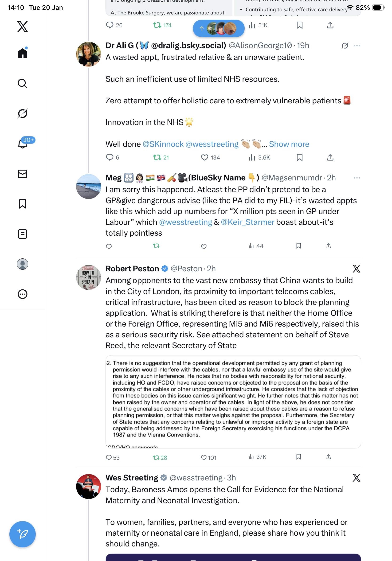Open the Notifications bell
392x561 pixels.
(x=23, y=144)
